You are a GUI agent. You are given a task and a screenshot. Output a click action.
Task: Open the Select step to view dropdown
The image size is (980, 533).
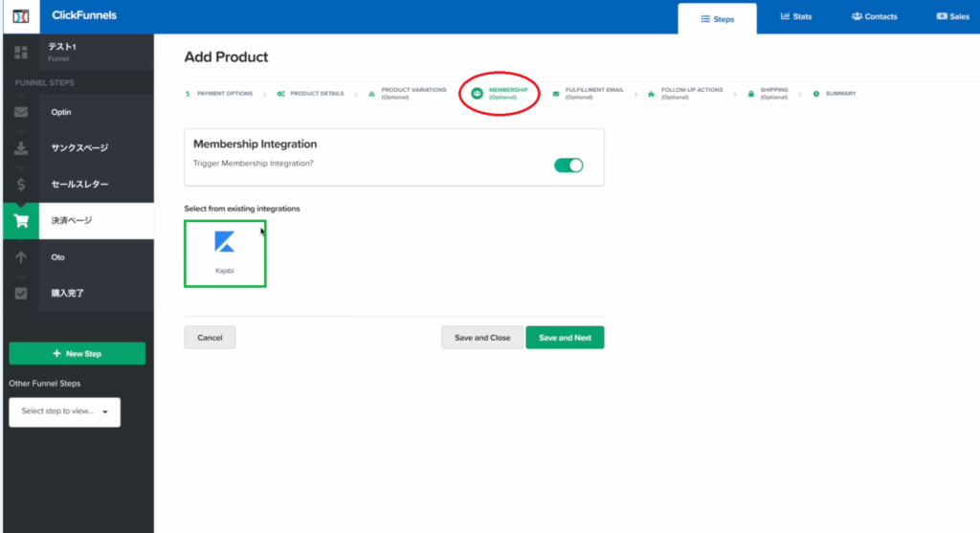coord(64,411)
